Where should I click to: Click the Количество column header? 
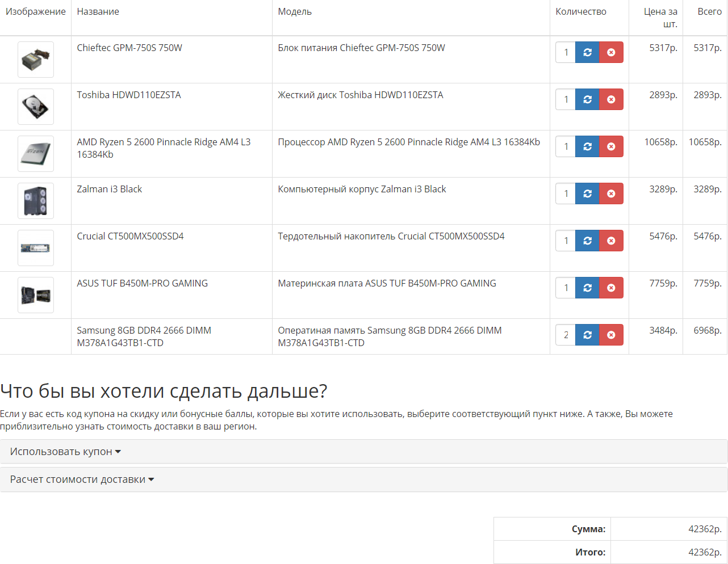point(581,11)
